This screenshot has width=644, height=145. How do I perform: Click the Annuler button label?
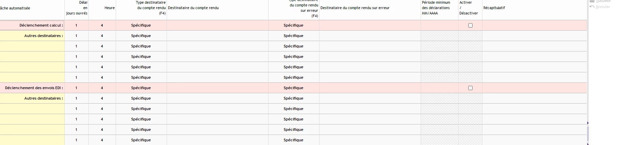tap(603, 7)
